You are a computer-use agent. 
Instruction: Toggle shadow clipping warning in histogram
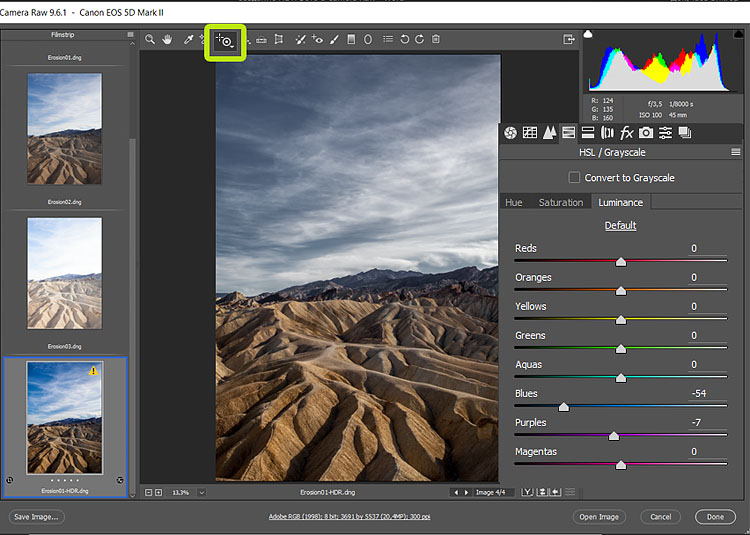coord(588,35)
